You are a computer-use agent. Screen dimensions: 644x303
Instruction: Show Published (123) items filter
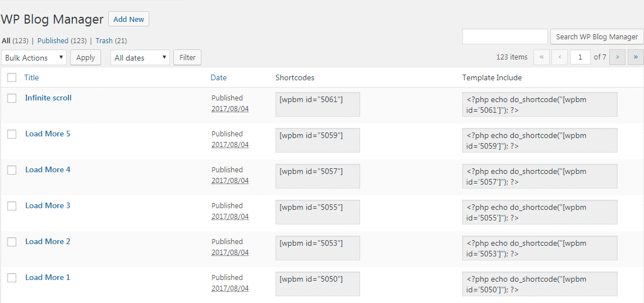(x=62, y=40)
